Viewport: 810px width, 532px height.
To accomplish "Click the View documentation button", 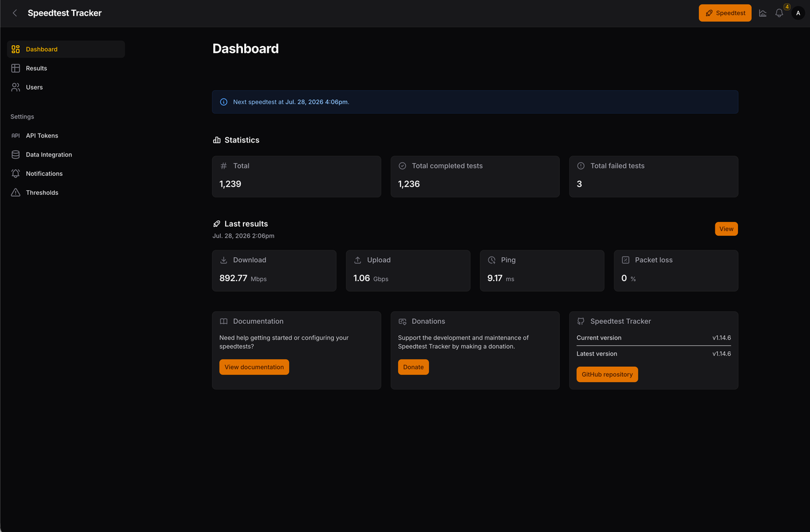I will tap(254, 367).
